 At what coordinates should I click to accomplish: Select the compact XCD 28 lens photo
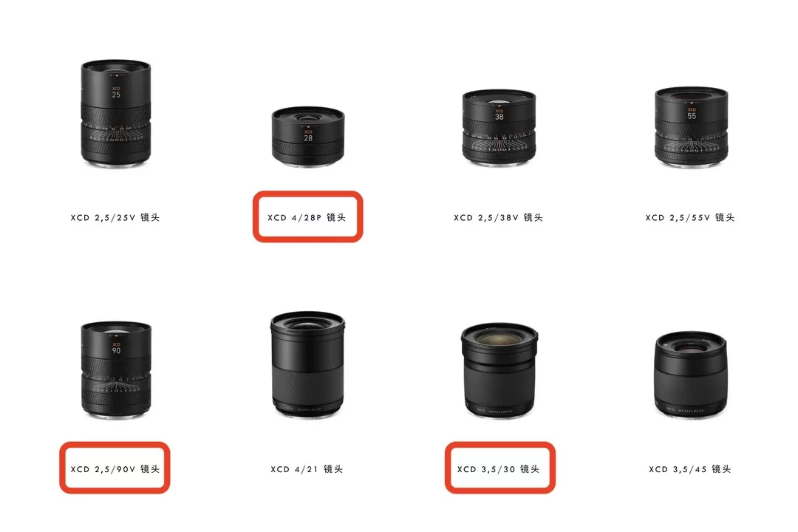(x=308, y=137)
